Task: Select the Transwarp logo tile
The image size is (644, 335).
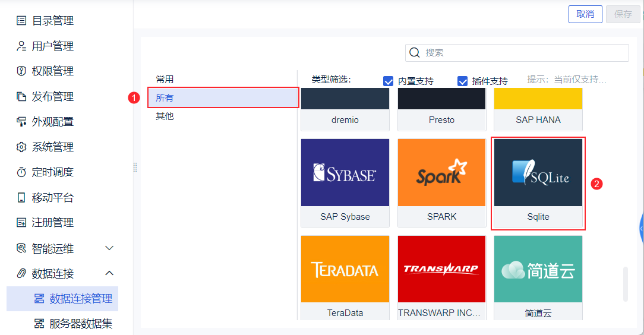Action: pyautogui.click(x=441, y=269)
